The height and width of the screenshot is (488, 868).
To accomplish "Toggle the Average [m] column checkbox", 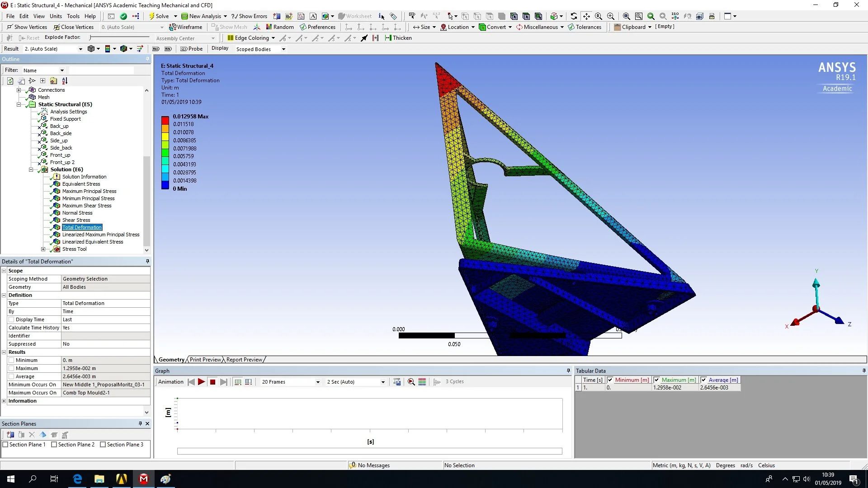I will pyautogui.click(x=703, y=380).
